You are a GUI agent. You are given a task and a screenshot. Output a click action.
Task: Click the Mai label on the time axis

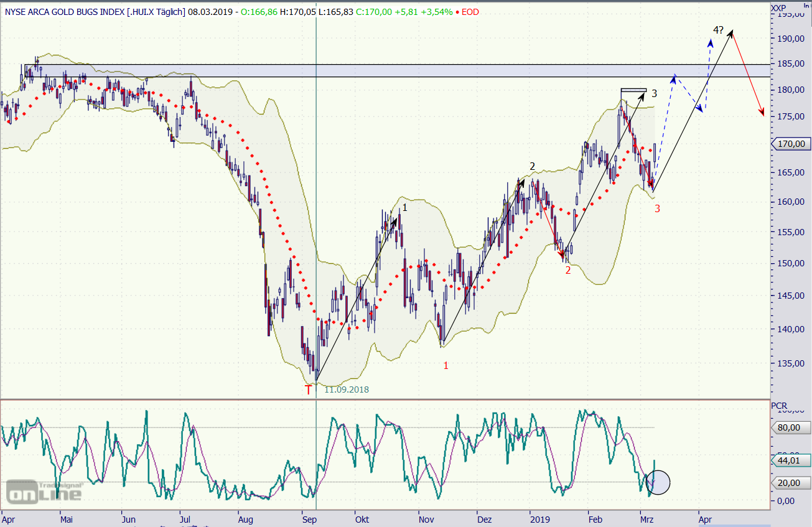[x=67, y=518]
